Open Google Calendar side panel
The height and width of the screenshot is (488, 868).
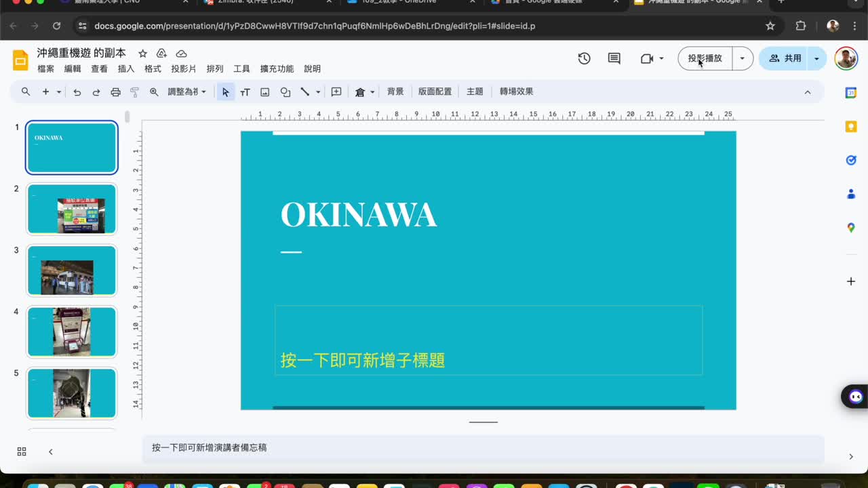point(851,93)
